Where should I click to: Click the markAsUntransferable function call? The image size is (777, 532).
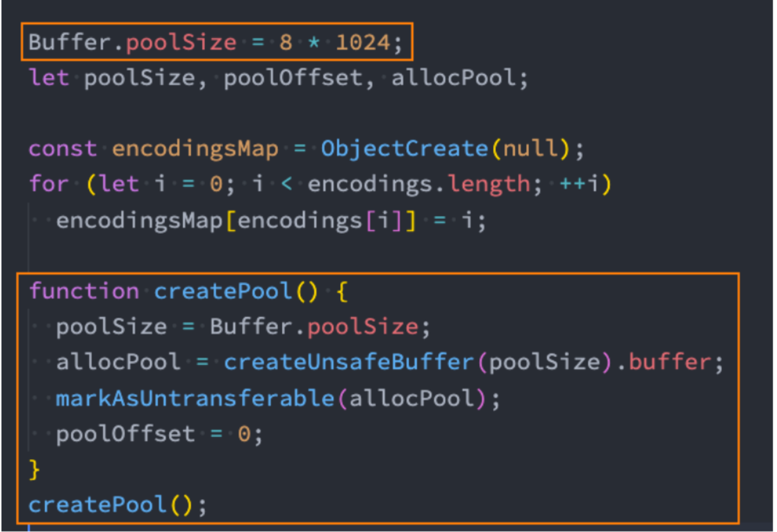tap(195, 398)
